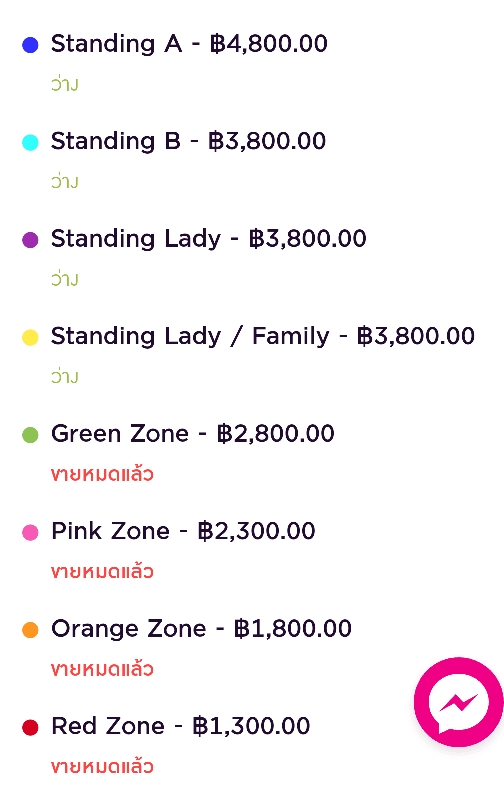Screen dimensions: 504x791
Task: Click the blue dot beside Standing A
Action: pyautogui.click(x=30, y=45)
